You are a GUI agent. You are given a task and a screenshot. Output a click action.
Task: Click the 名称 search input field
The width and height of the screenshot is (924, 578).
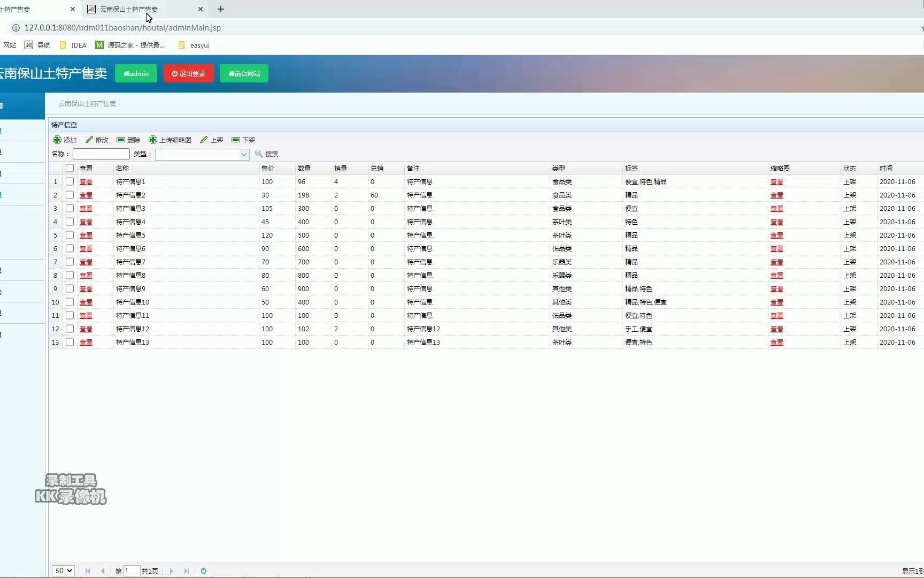pyautogui.click(x=101, y=154)
